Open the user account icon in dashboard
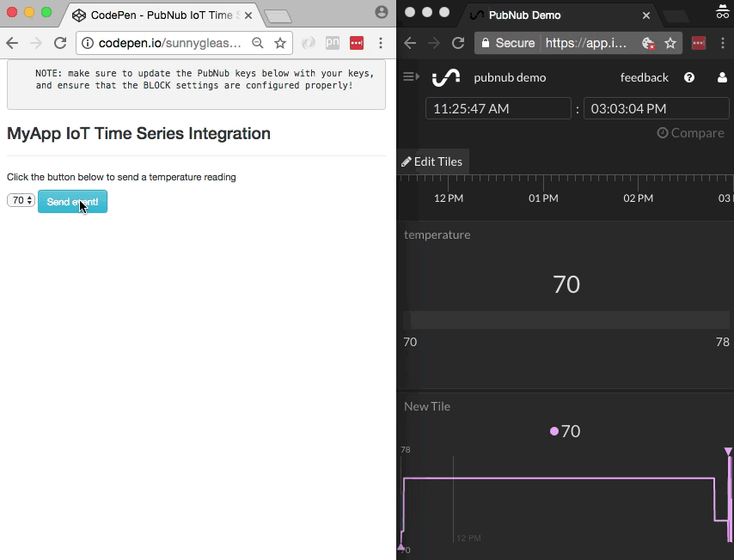 [x=722, y=77]
